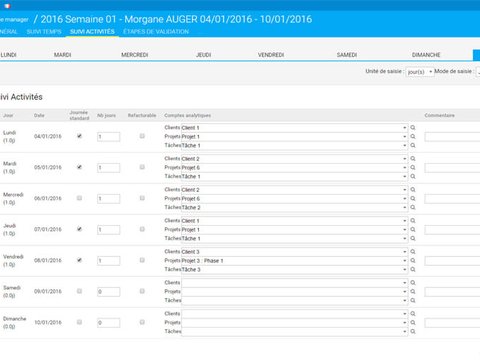Screen dimensions: 480x360
Task: Click the search icon beside Samedi's Tâches field
Action: click(413, 301)
